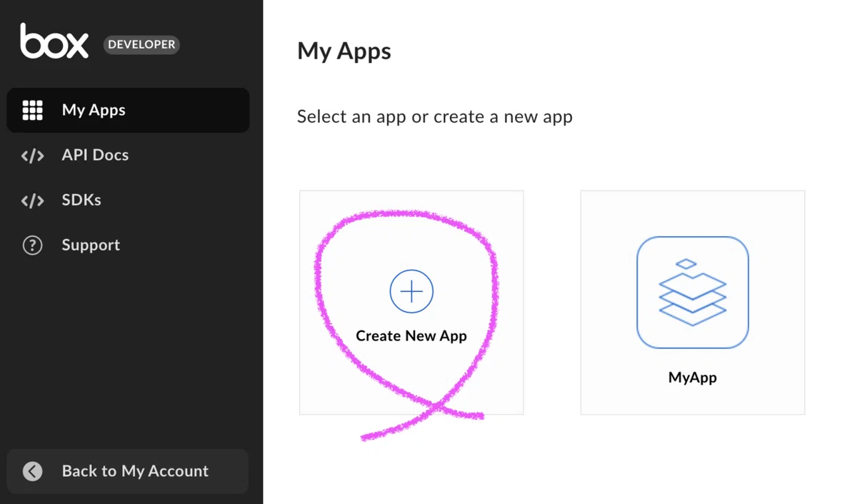Open My Apps in the sidebar
857x504 pixels.
[129, 110]
